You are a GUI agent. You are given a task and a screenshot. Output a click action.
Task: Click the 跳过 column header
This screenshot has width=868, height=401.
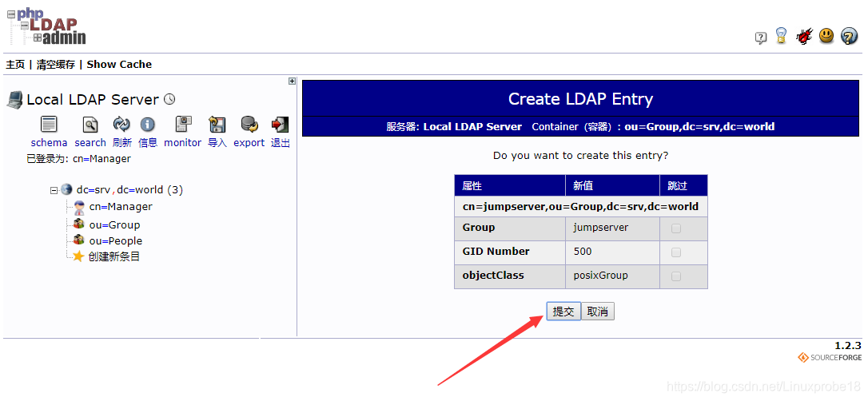click(683, 185)
